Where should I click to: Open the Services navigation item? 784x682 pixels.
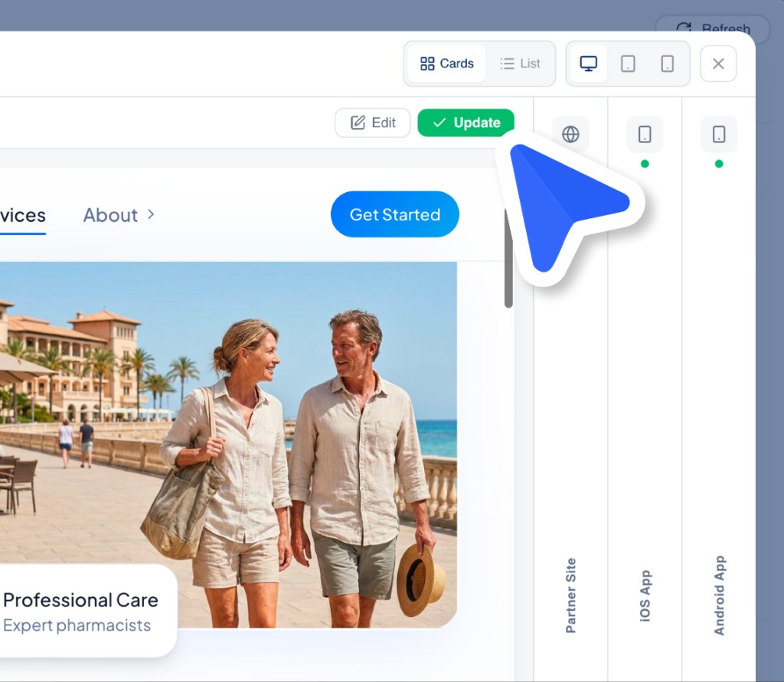(x=21, y=215)
